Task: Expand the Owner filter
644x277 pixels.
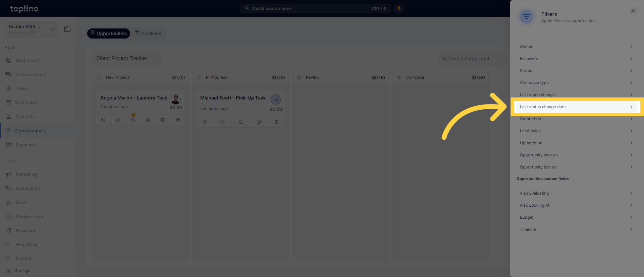Action: click(x=576, y=47)
